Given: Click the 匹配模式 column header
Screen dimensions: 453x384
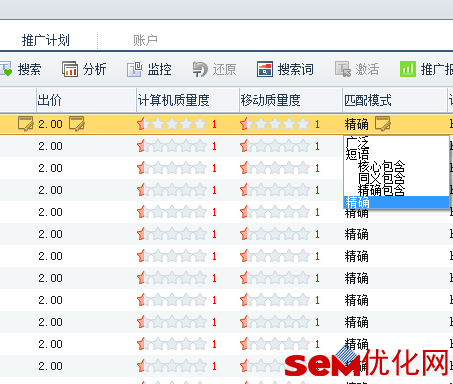Looking at the screenshot, I should (395, 100).
